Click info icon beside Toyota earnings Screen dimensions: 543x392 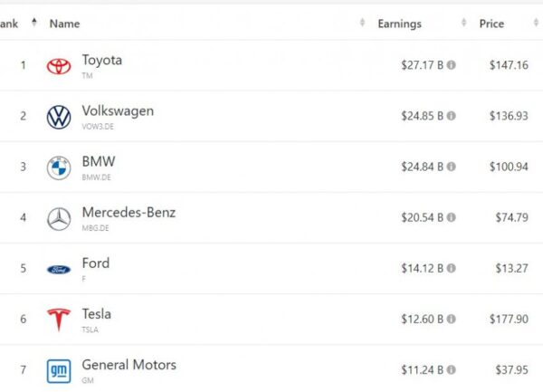pyautogui.click(x=452, y=65)
